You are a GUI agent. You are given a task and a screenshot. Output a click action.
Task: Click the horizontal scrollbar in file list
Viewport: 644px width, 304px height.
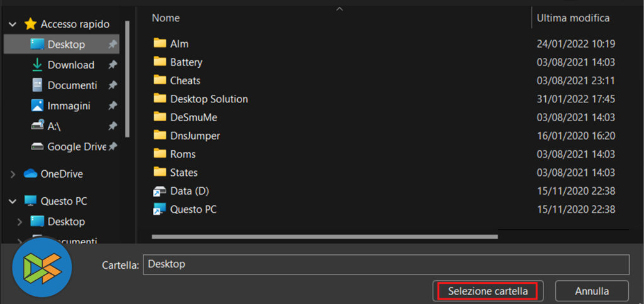pos(325,237)
